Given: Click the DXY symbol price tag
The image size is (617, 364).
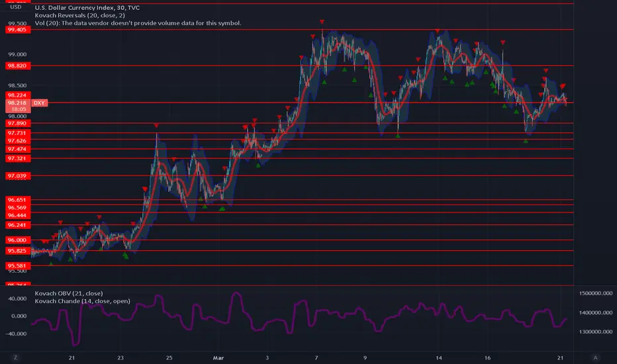Looking at the screenshot, I should click(x=39, y=103).
